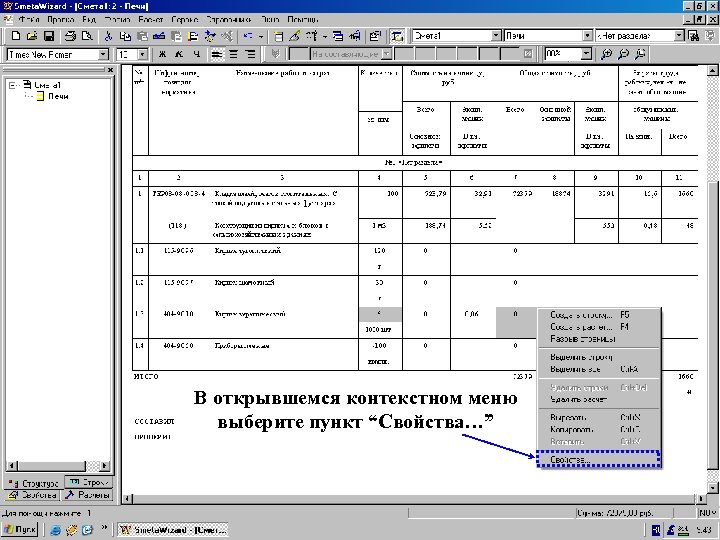Click the SmetaWizard taskbar button
The height and width of the screenshot is (540, 720).
click(x=173, y=530)
